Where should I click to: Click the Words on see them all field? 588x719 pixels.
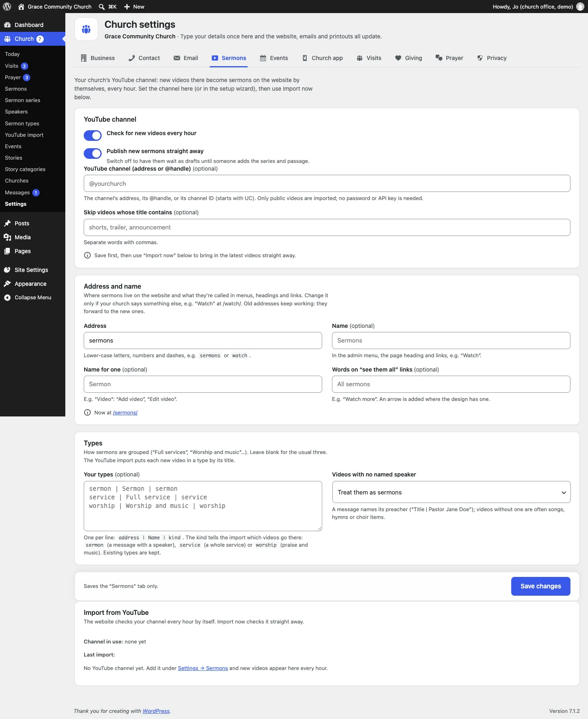pos(451,384)
